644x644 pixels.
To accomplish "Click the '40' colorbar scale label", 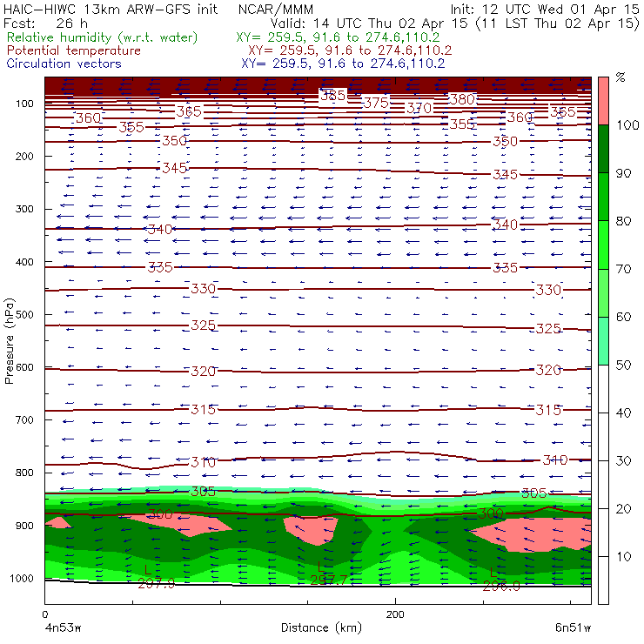I will 623,413.
